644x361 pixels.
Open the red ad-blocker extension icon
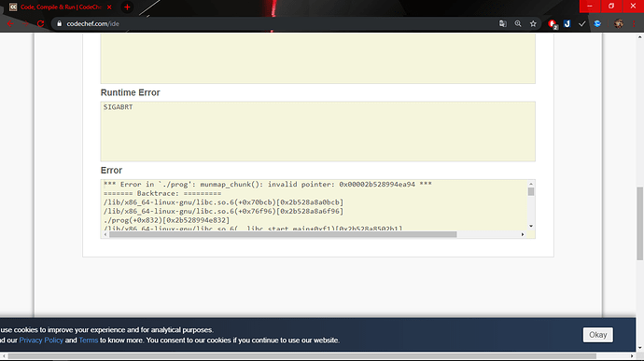[x=553, y=24]
